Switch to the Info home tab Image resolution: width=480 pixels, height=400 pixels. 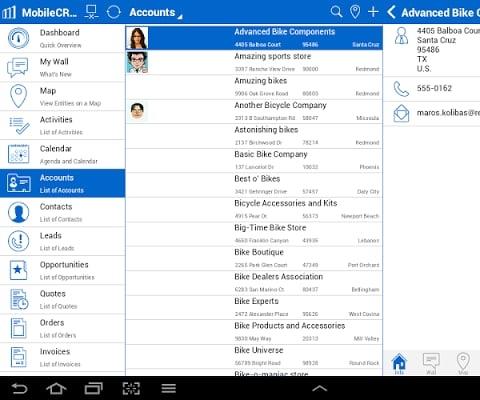click(399, 363)
